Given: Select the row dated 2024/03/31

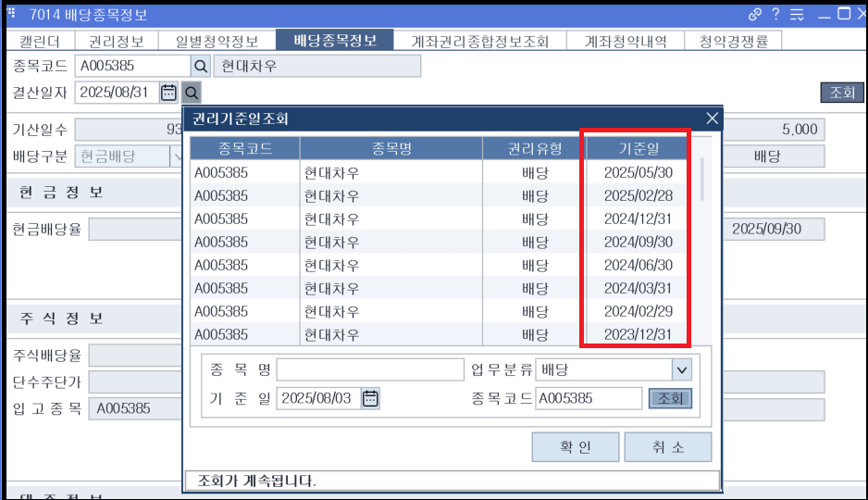Looking at the screenshot, I should click(x=440, y=288).
